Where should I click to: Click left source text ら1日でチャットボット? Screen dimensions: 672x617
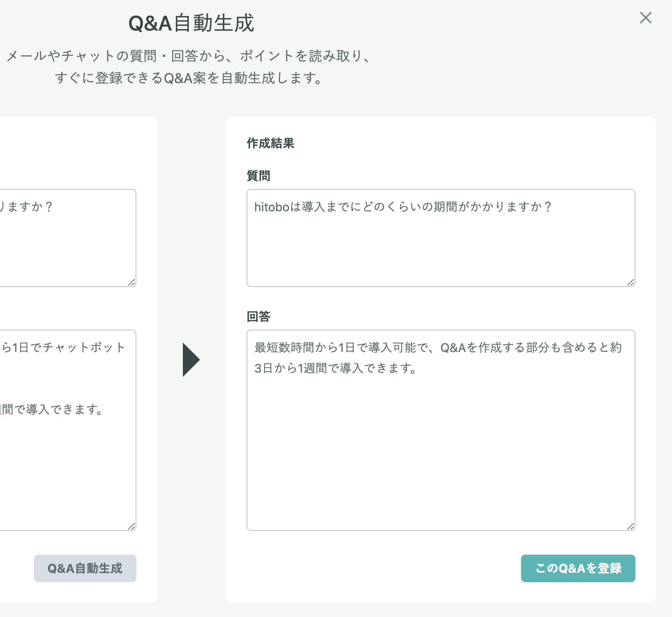(64, 347)
